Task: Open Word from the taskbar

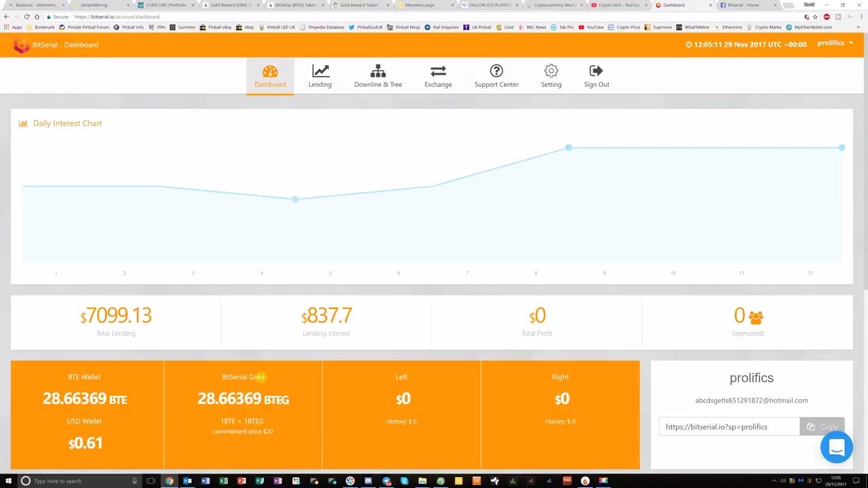Action: (x=205, y=481)
